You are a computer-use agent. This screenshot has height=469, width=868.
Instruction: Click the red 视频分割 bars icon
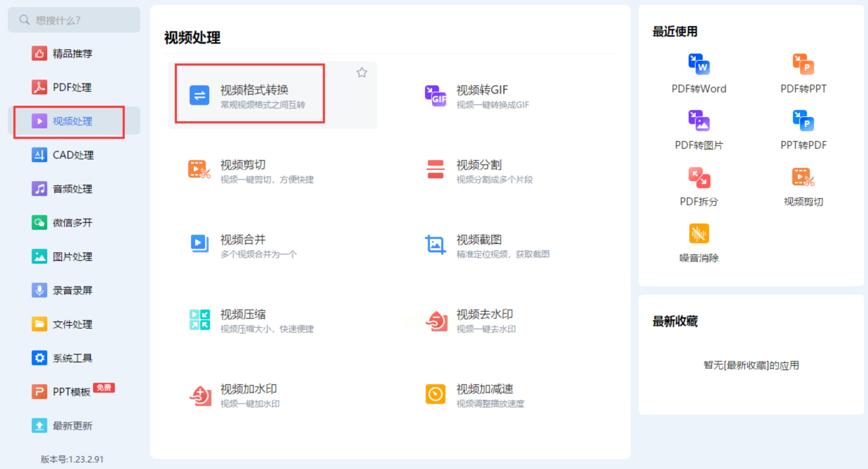(x=435, y=169)
